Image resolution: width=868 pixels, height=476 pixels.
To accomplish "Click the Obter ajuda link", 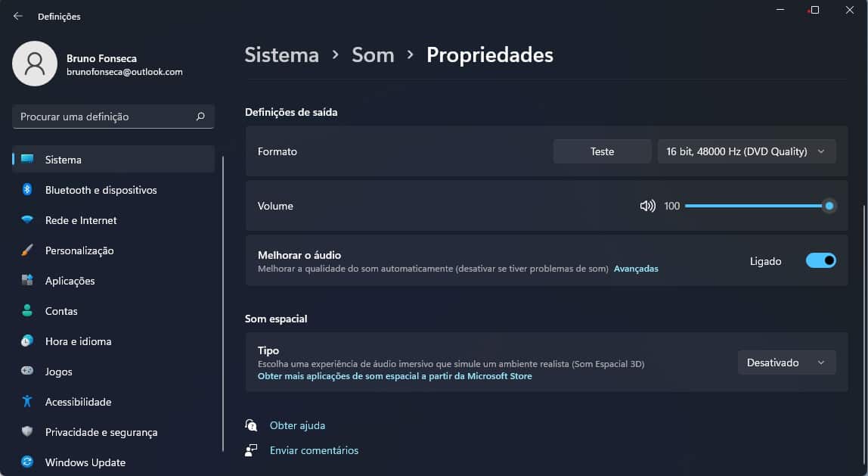I will pyautogui.click(x=297, y=425).
